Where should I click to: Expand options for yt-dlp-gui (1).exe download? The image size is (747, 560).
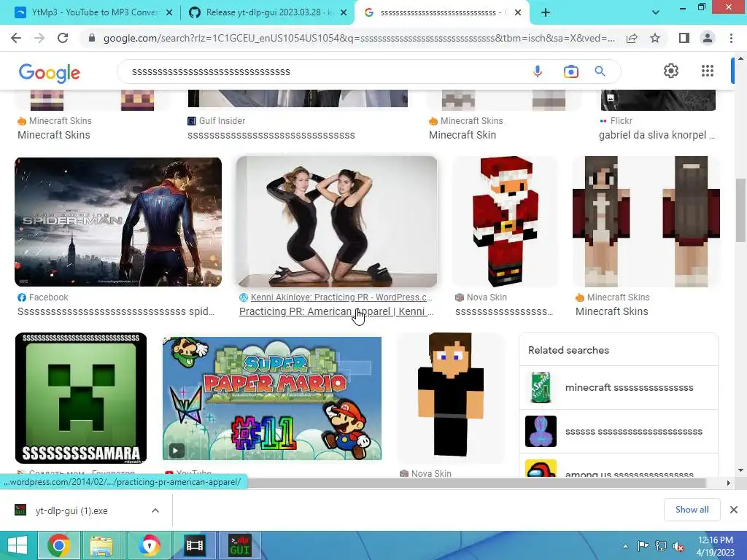click(155, 510)
